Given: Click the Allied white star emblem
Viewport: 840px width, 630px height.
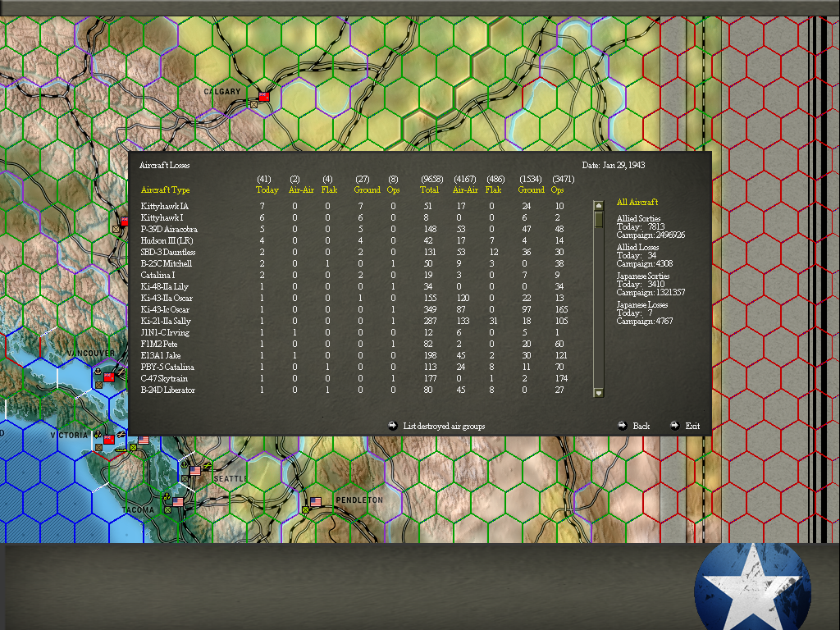Looking at the screenshot, I should (753, 587).
